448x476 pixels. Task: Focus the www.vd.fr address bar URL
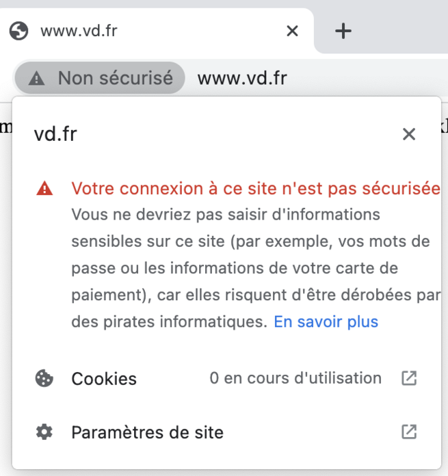coord(242,79)
